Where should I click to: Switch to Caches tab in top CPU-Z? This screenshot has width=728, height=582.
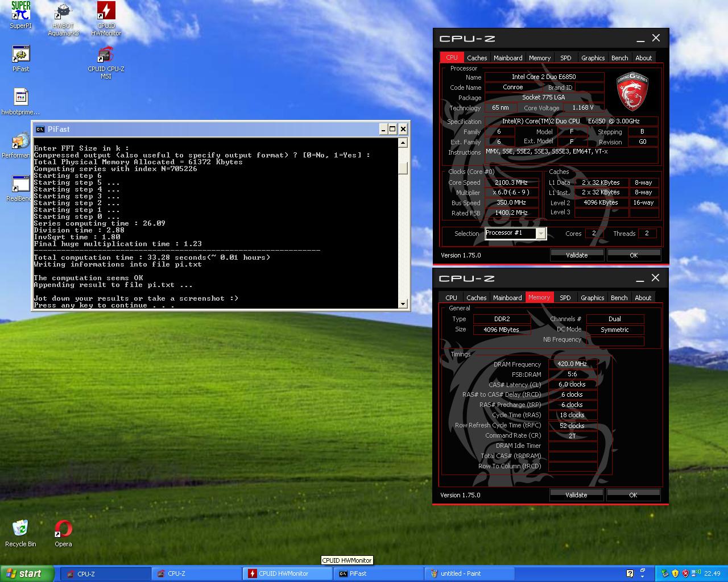tap(477, 58)
